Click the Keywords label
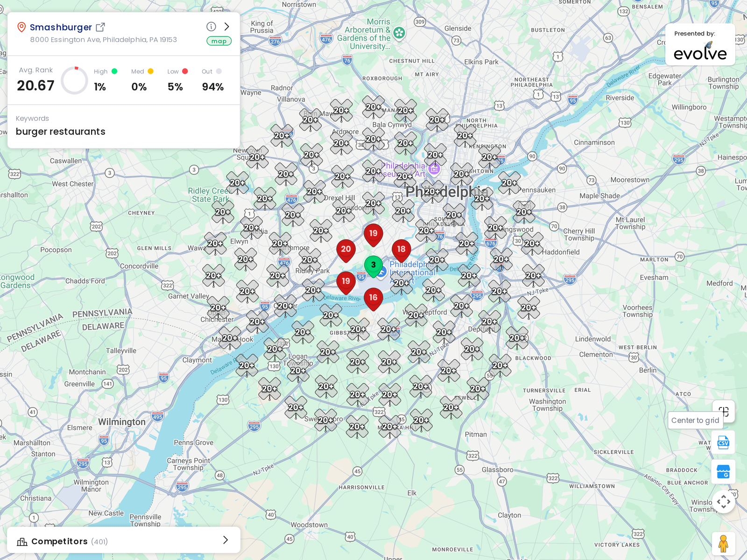This screenshot has height=560, width=747. (32, 119)
